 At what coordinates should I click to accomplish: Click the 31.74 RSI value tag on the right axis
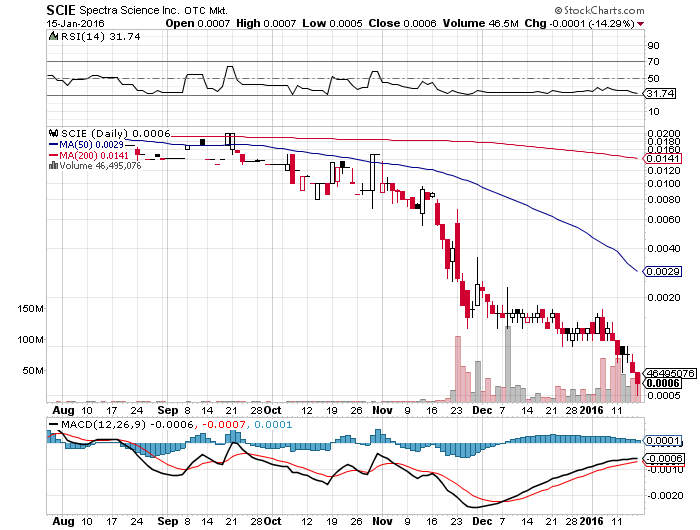click(x=659, y=93)
